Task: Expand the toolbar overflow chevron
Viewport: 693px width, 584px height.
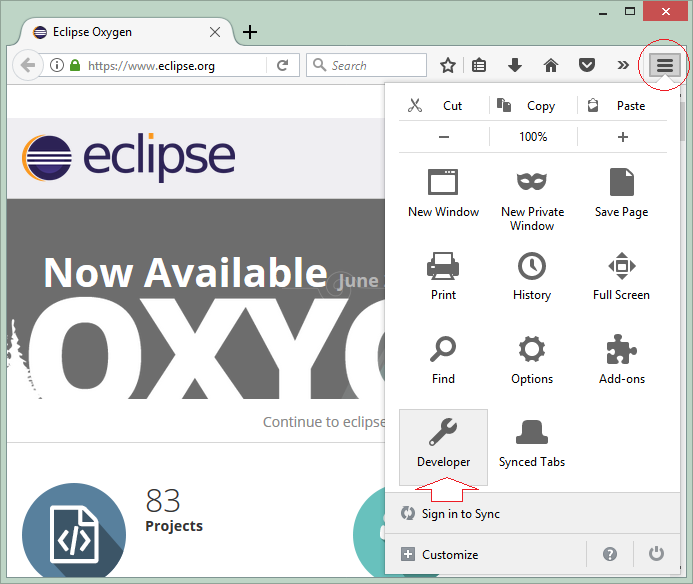Action: [623, 65]
